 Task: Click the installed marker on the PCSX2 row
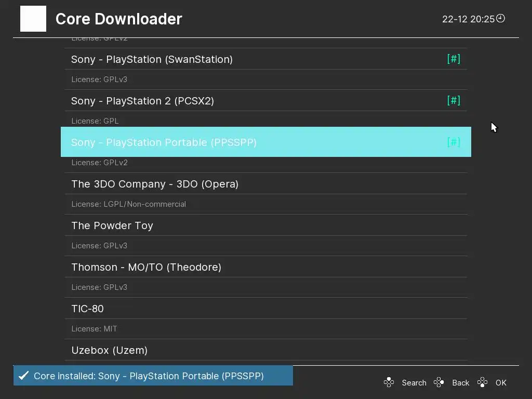click(454, 100)
